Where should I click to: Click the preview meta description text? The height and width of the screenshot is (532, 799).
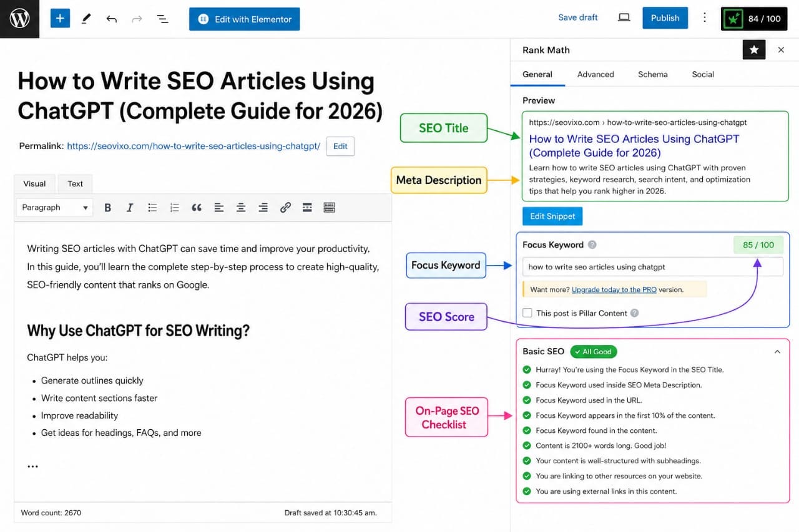coord(640,180)
